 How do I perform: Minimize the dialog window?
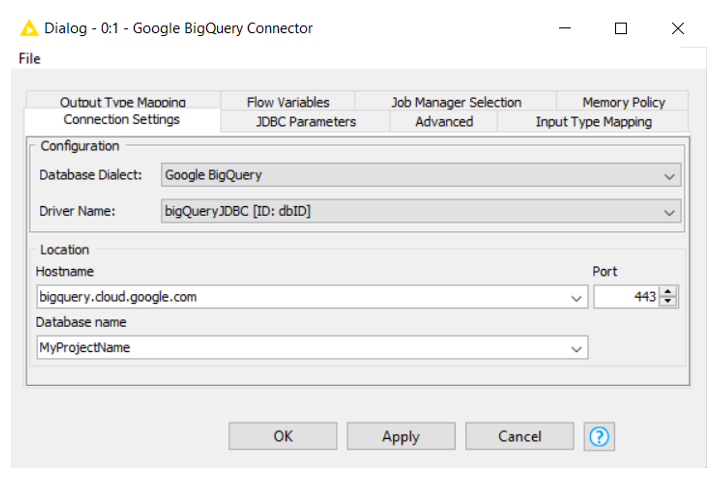point(565,28)
